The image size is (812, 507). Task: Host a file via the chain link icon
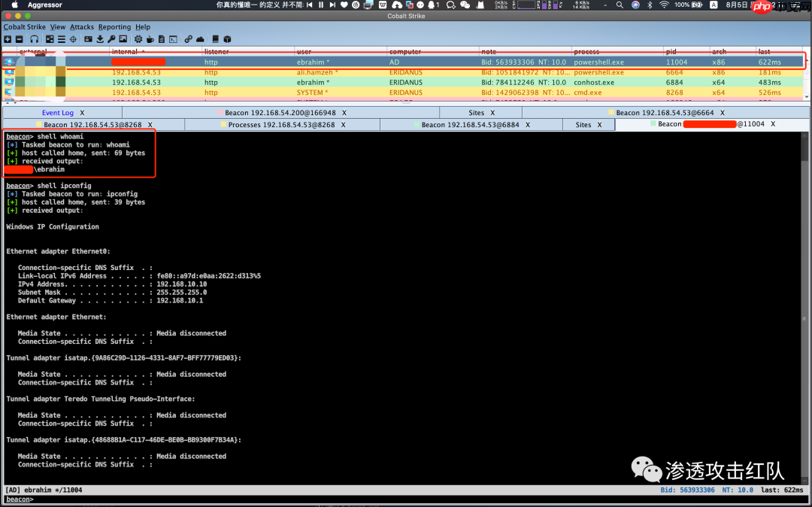188,39
